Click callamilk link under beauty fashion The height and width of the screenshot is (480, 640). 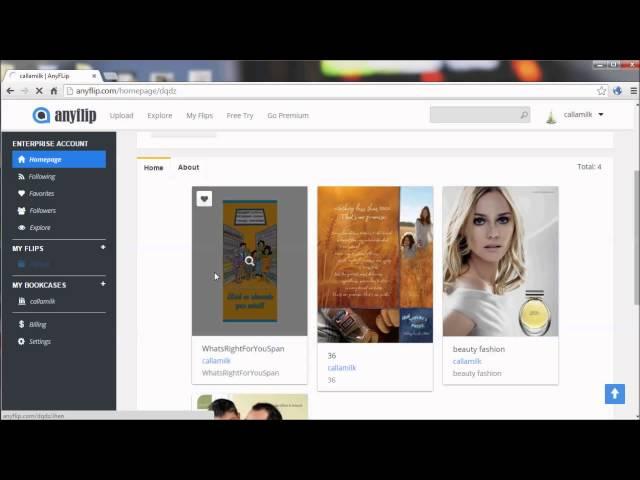pyautogui.click(x=467, y=361)
